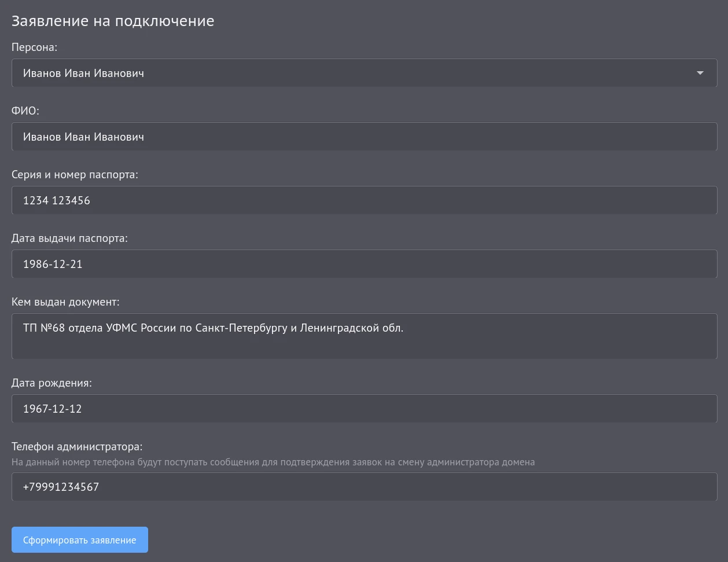Click the Телефон администратора: label
The height and width of the screenshot is (562, 728).
[x=77, y=447]
